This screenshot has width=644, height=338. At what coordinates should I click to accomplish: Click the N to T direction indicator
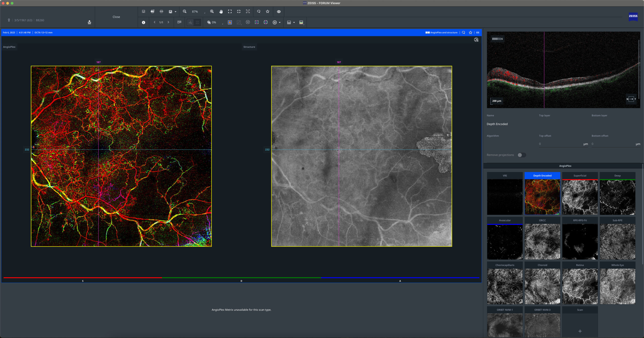click(x=631, y=99)
